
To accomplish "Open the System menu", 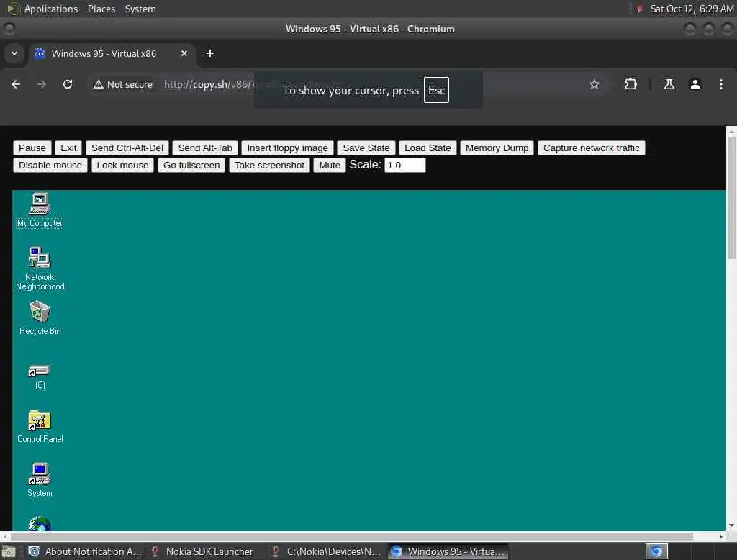I will tap(140, 9).
